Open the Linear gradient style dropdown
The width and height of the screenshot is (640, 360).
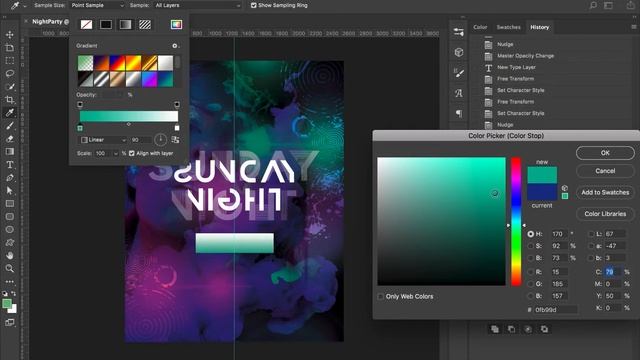[x=103, y=140]
